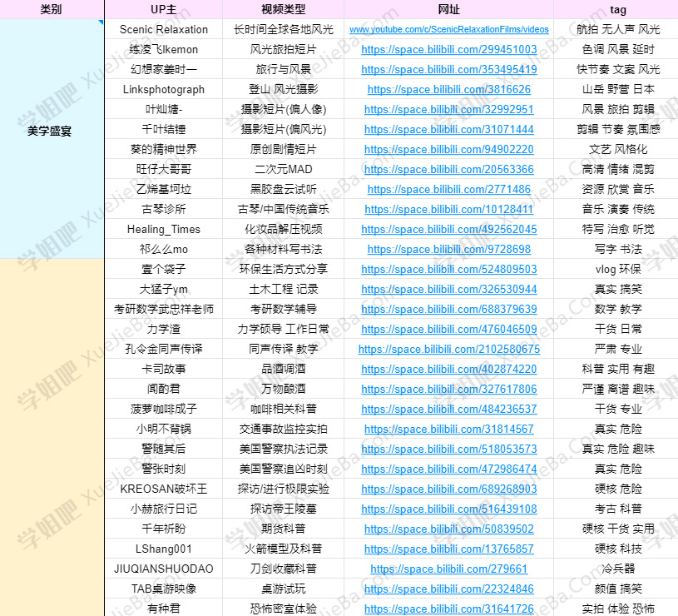
Task: Open bilibili link ending 299451003
Action: click(x=449, y=49)
